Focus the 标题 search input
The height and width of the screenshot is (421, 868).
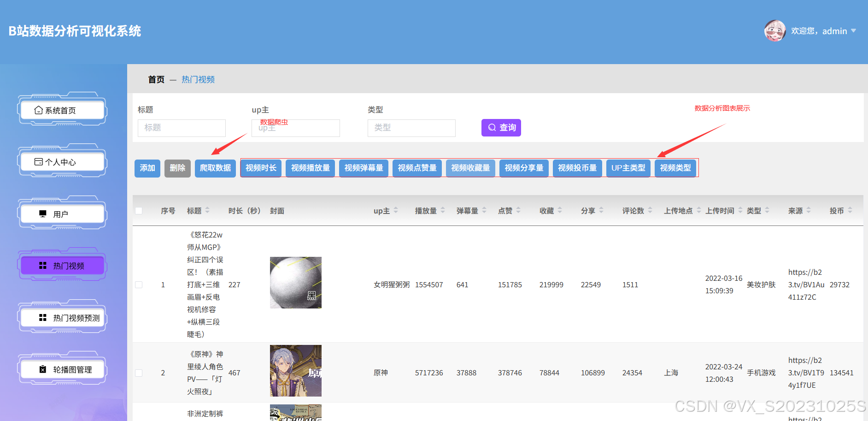coord(182,128)
